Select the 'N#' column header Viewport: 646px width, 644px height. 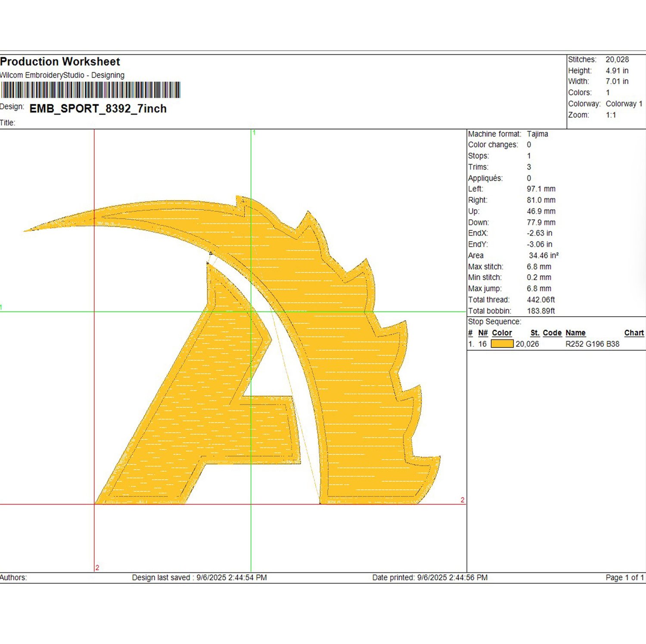pos(483,333)
